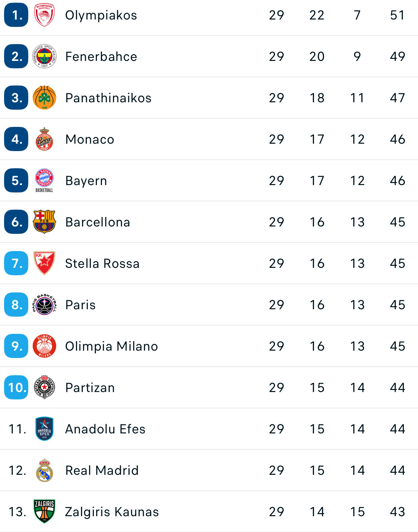The height and width of the screenshot is (532, 418).
Task: Click Olympiakos points total 51
Action: tap(397, 15)
